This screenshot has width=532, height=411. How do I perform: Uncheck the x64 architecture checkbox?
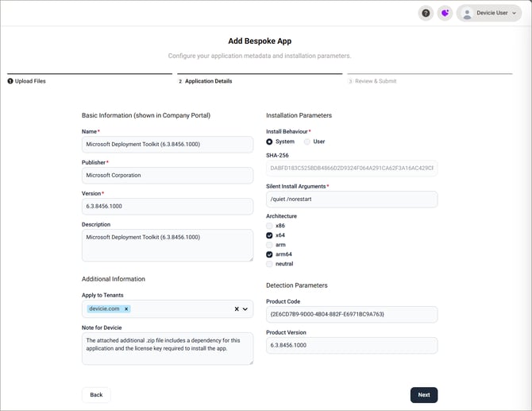(269, 235)
